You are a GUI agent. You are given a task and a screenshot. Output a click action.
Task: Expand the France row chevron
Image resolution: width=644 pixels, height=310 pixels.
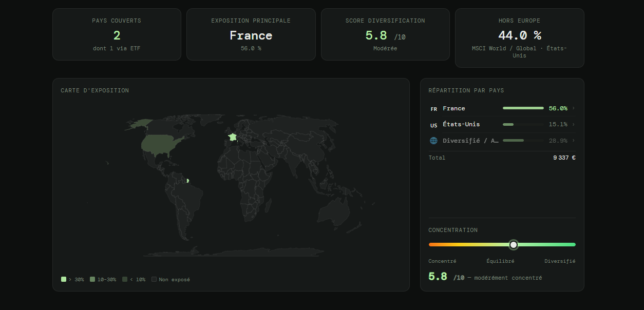tap(573, 108)
